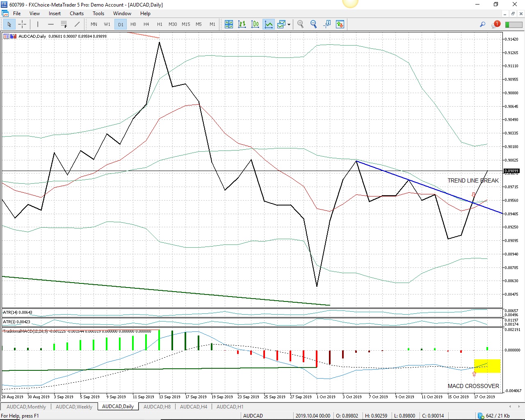This screenshot has height=420, width=525.
Task: Switch chart to bar chart mode
Action: (x=242, y=24)
